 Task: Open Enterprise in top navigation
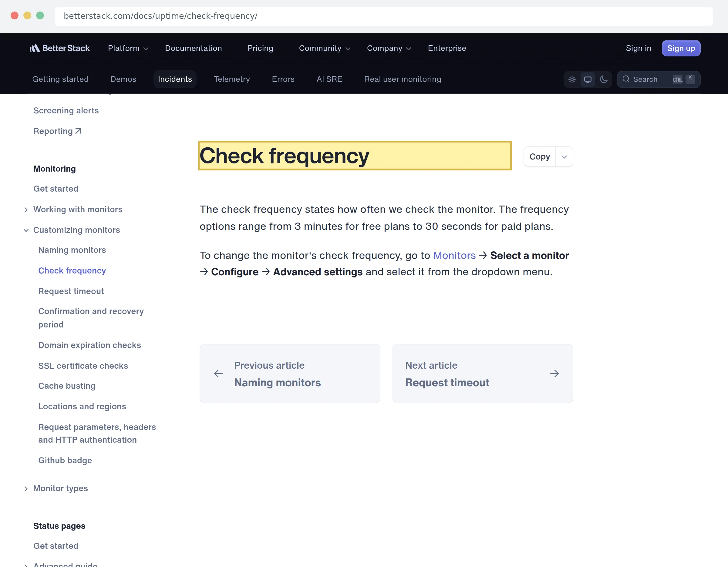447,48
